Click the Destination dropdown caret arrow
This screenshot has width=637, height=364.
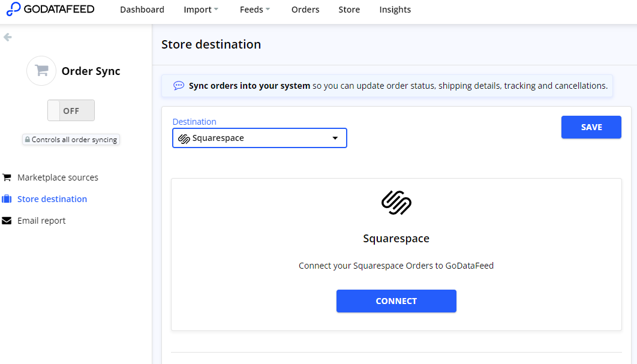335,138
